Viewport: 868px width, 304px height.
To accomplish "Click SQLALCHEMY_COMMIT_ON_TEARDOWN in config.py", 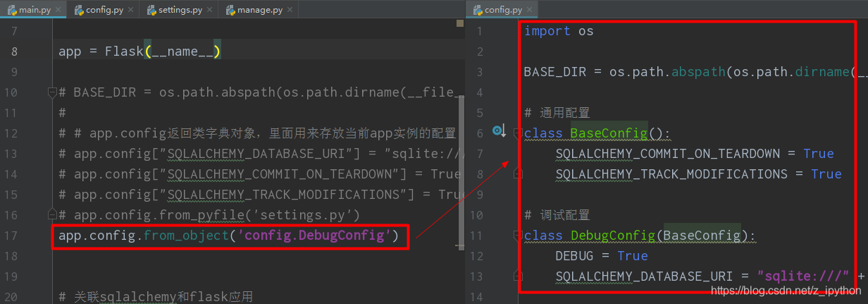I will pos(667,153).
